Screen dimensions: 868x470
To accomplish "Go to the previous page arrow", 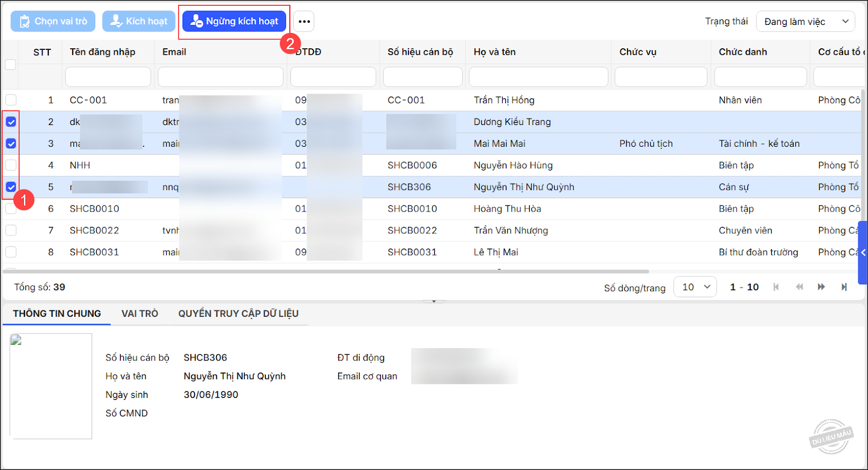I will [x=799, y=287].
